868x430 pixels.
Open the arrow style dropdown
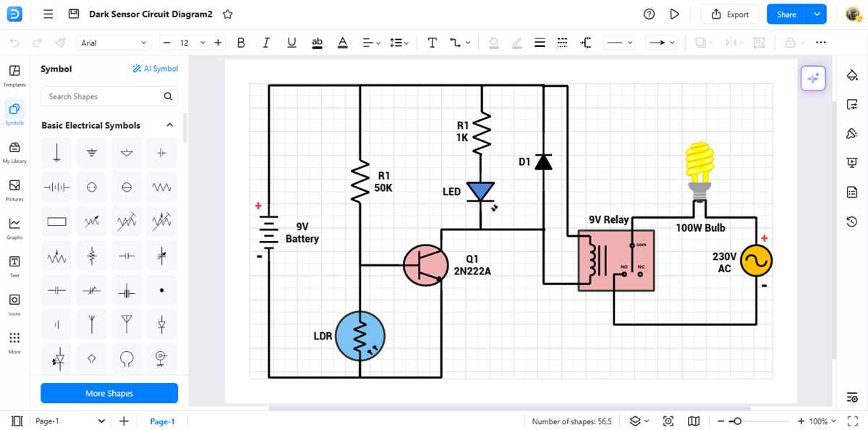pos(661,43)
